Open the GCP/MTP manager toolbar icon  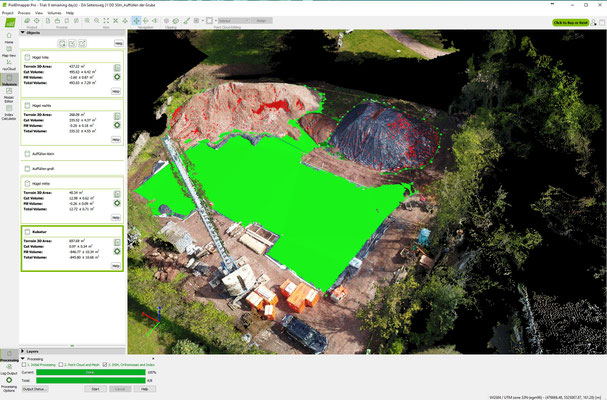(36, 21)
